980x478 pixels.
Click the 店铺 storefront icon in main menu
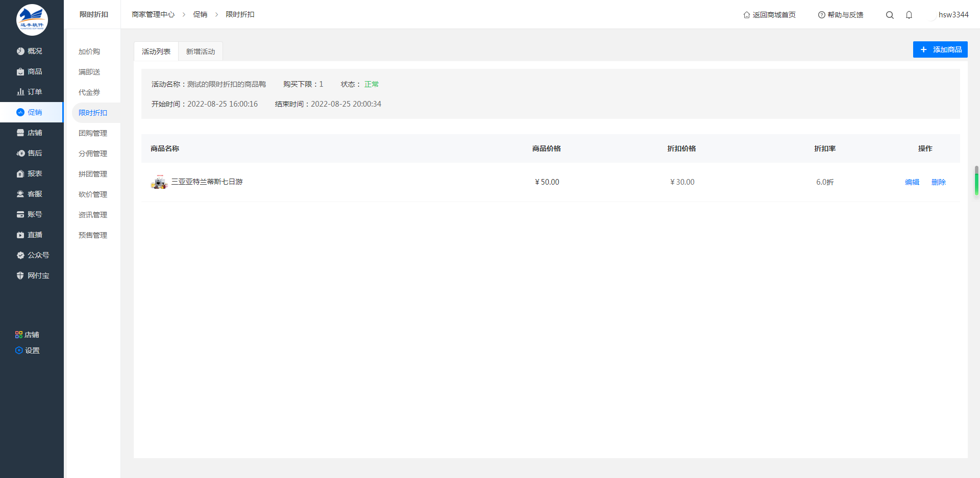pyautogui.click(x=20, y=133)
